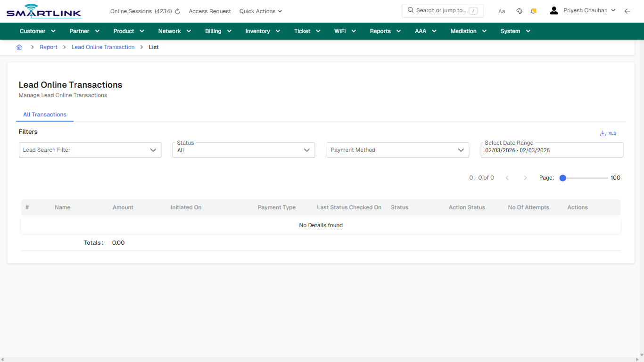The width and height of the screenshot is (644, 362).
Task: Download report using the XLS export icon
Action: [x=608, y=133]
